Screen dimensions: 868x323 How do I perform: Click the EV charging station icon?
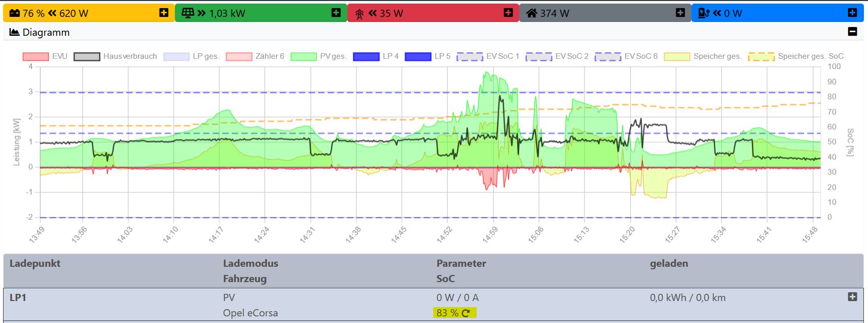pyautogui.click(x=704, y=13)
